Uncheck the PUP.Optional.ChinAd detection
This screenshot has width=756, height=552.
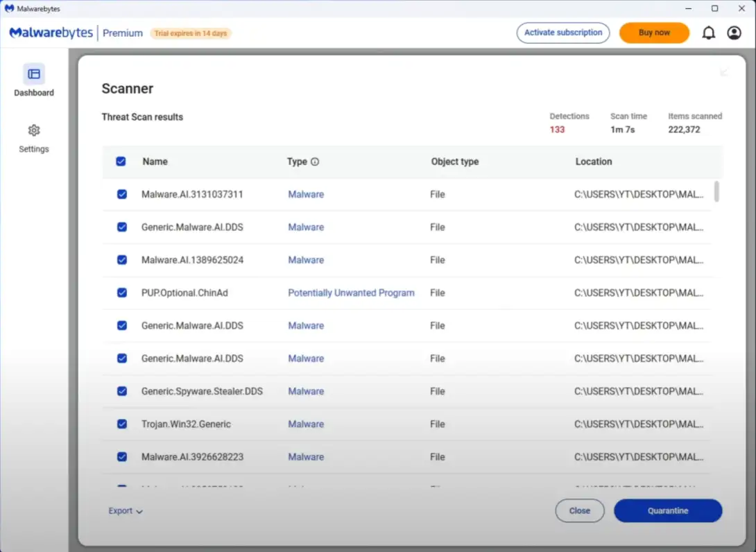pyautogui.click(x=122, y=293)
